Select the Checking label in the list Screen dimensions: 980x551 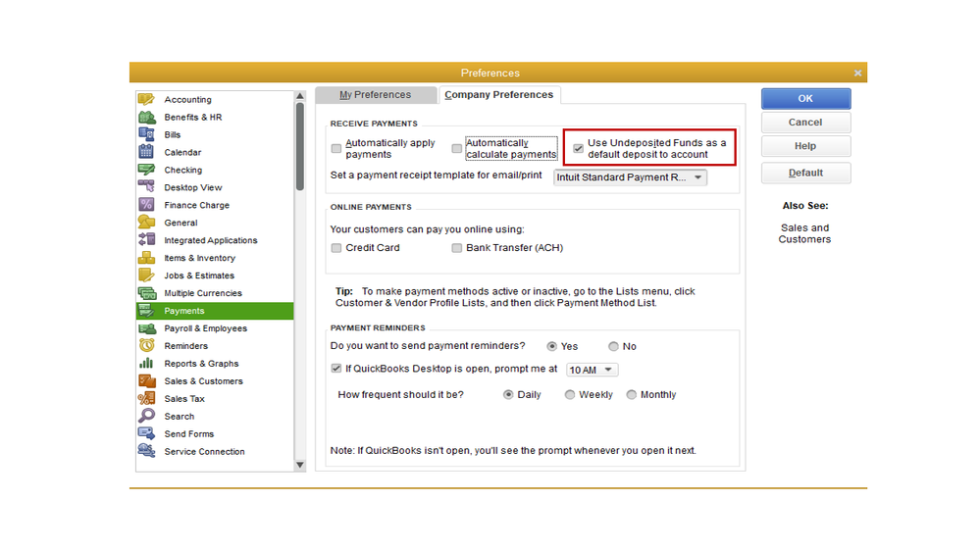click(183, 170)
